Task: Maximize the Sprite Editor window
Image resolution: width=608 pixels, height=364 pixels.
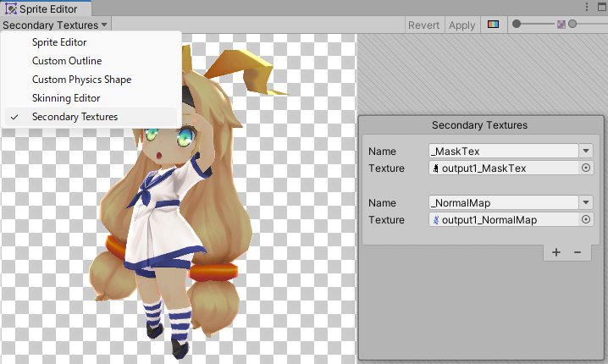Action: pyautogui.click(x=602, y=7)
